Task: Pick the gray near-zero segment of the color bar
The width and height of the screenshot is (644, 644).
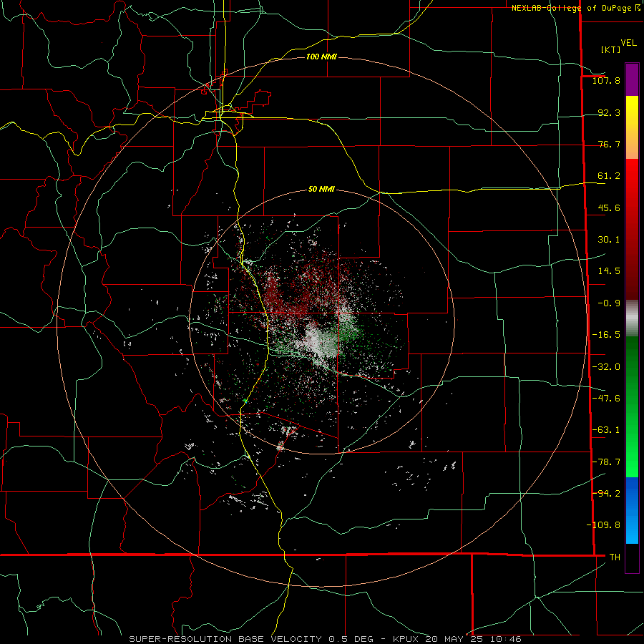Action: tap(632, 318)
